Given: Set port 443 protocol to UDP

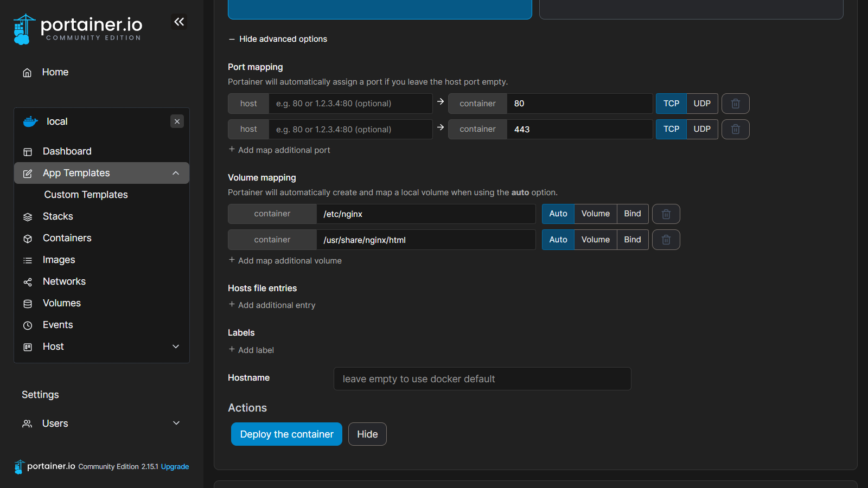Looking at the screenshot, I should (x=701, y=129).
